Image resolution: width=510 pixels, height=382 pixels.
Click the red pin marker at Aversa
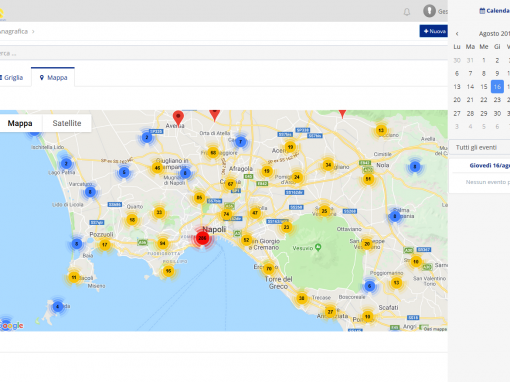[178, 118]
